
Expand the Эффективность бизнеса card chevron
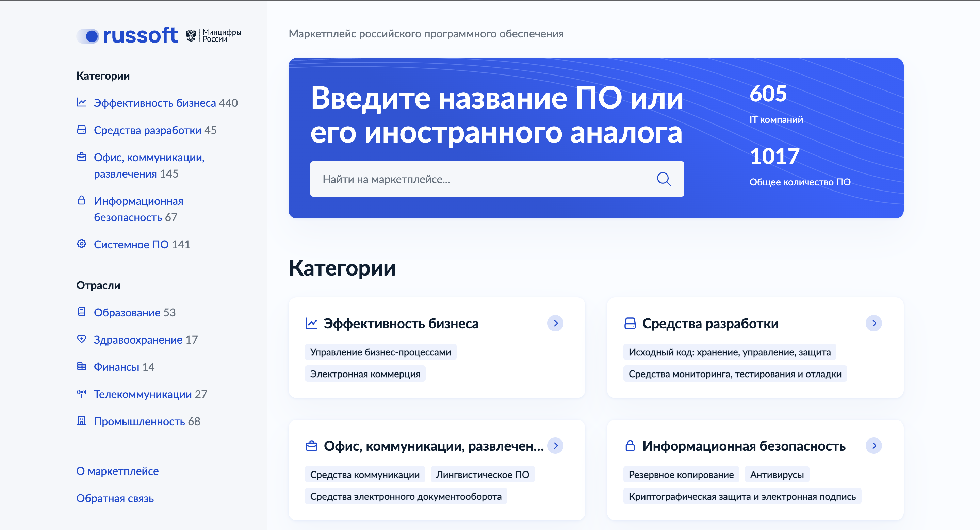(x=555, y=323)
